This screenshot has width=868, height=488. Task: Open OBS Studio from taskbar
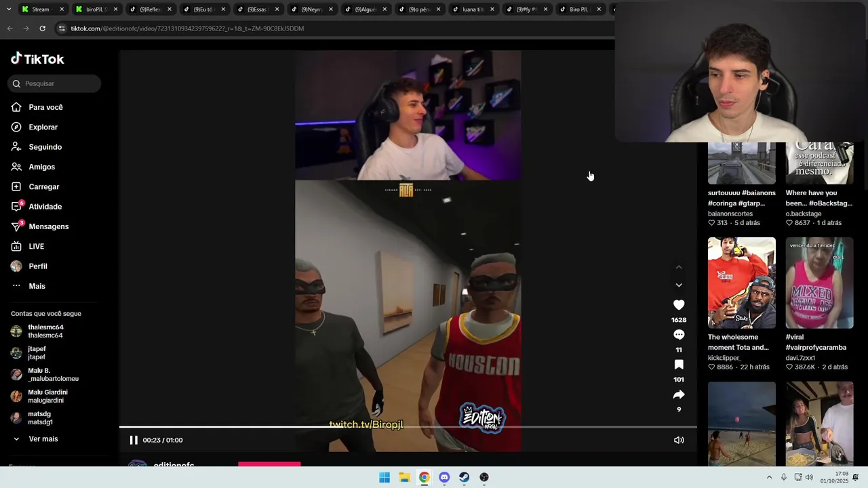[x=484, y=477]
